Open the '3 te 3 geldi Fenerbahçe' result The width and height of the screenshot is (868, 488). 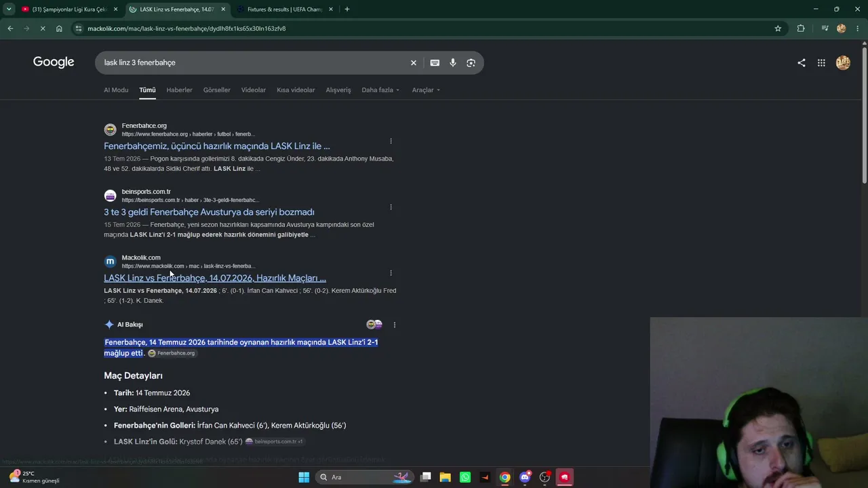click(x=209, y=212)
